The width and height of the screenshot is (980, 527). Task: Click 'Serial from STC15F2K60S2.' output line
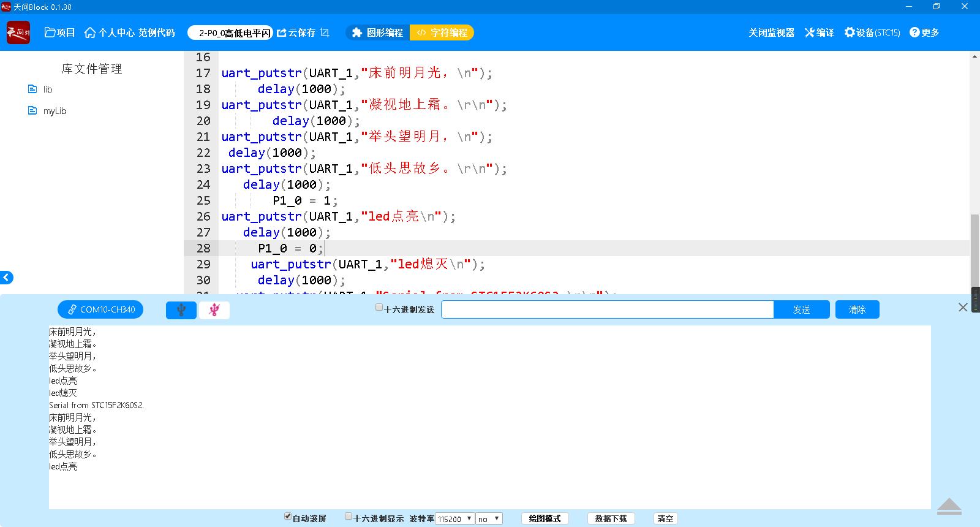96,405
